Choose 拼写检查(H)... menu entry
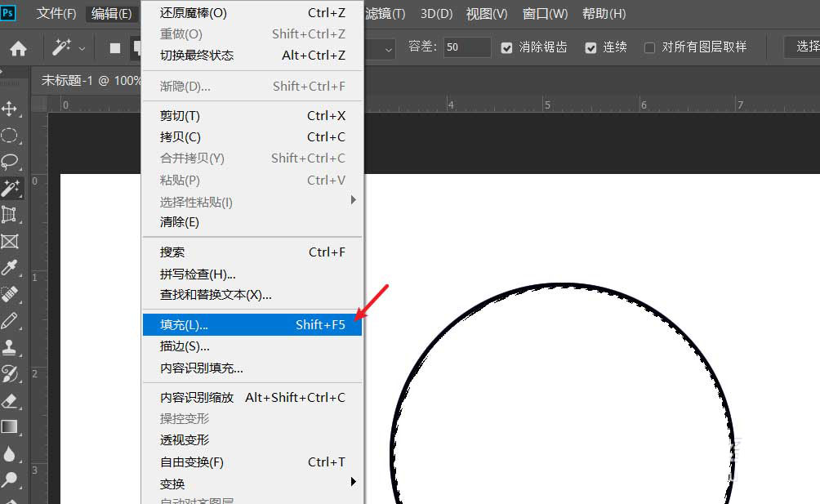820x504 pixels. coord(252,274)
